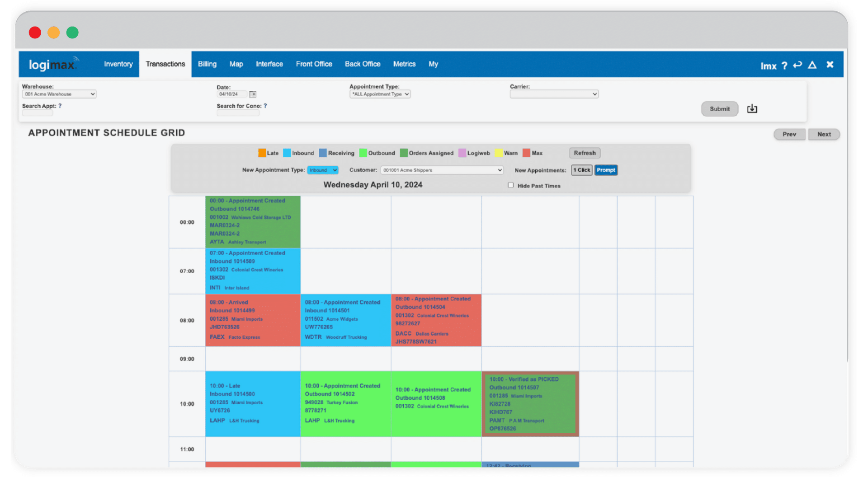
Task: Change the New Appointment Type dropdown from Inbound
Action: point(322,170)
